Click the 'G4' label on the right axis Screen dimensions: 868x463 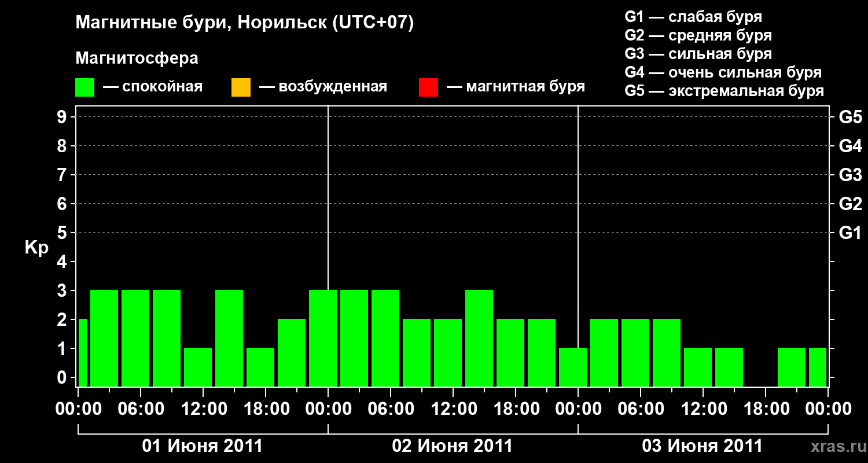coord(850,146)
